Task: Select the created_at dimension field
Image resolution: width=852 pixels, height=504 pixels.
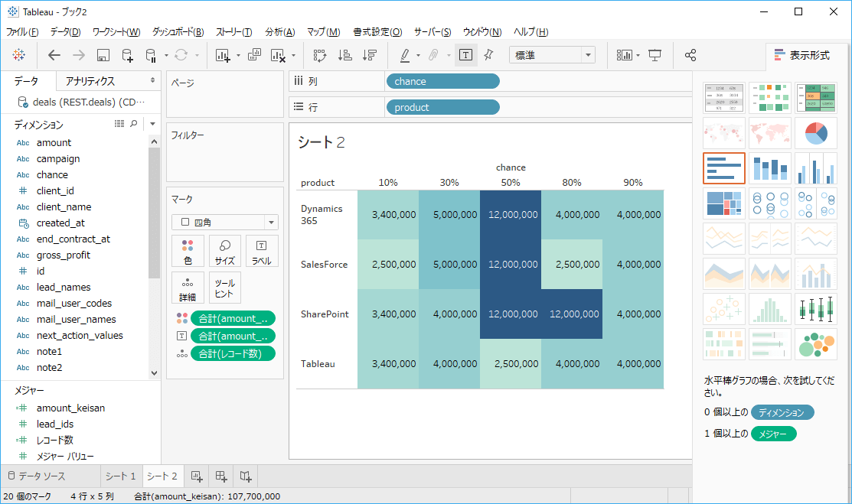Action: point(60,223)
